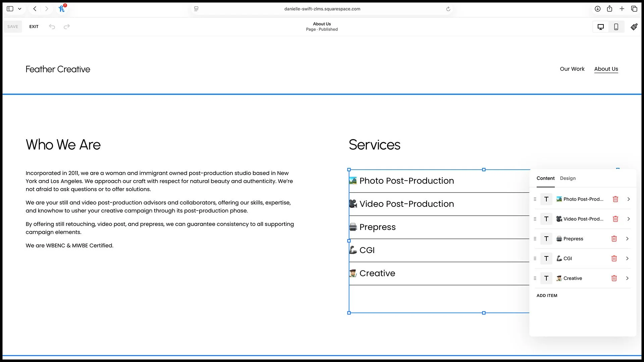Click the browser address bar
Screen dimensions: 644x362
point(322,9)
